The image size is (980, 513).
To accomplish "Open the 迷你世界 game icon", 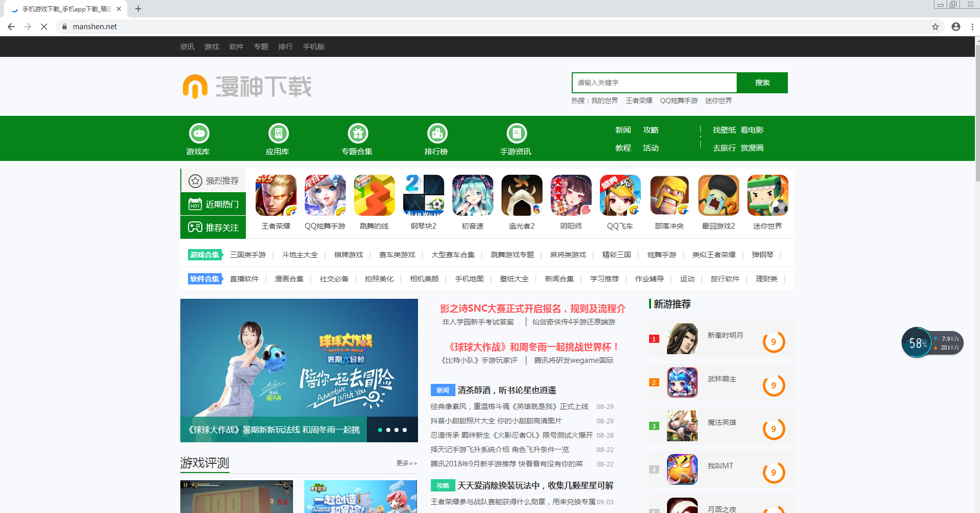I will (768, 195).
